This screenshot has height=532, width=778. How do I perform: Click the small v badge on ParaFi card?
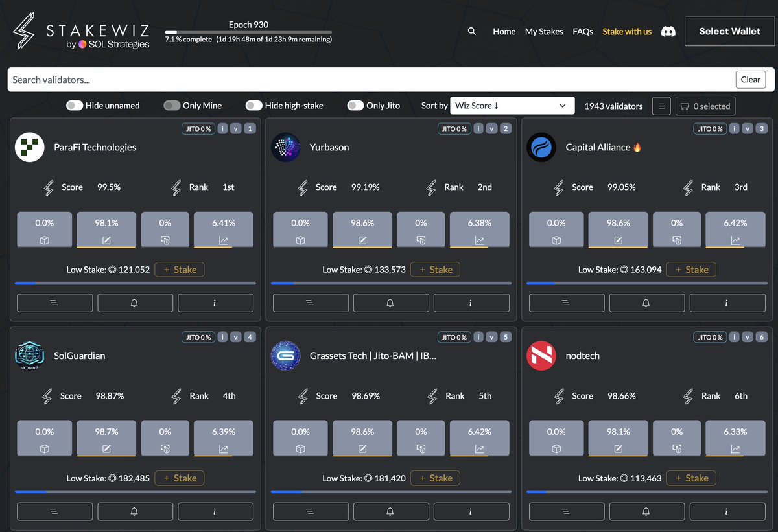click(236, 129)
